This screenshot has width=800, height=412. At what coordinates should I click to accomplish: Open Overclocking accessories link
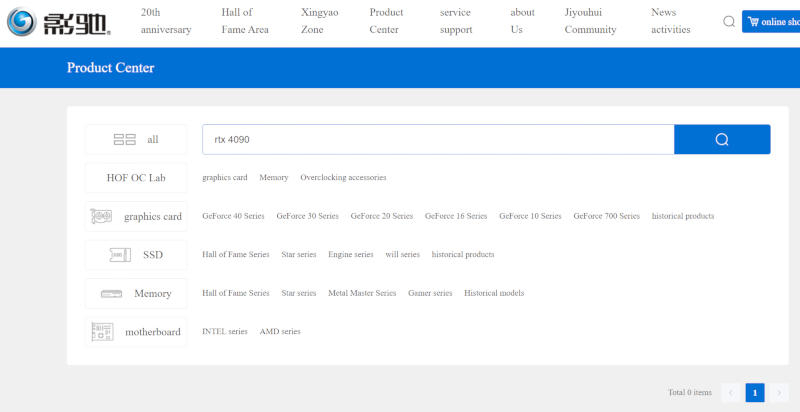[x=343, y=178]
